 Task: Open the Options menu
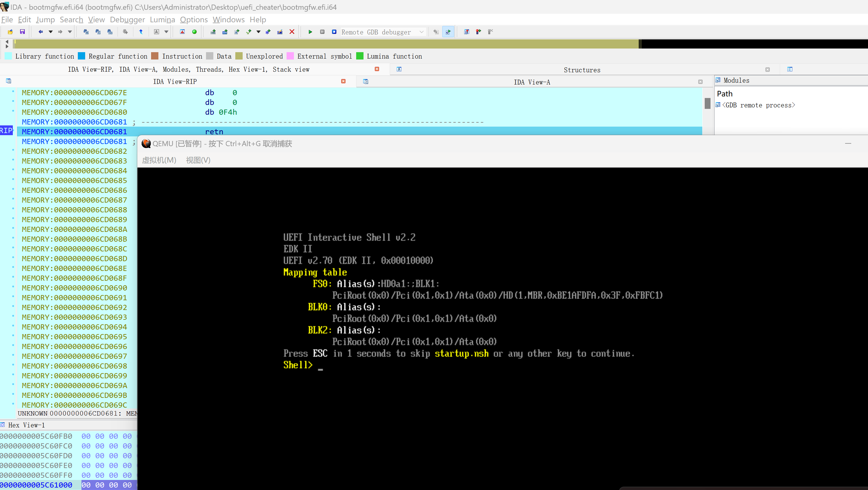[x=194, y=20]
